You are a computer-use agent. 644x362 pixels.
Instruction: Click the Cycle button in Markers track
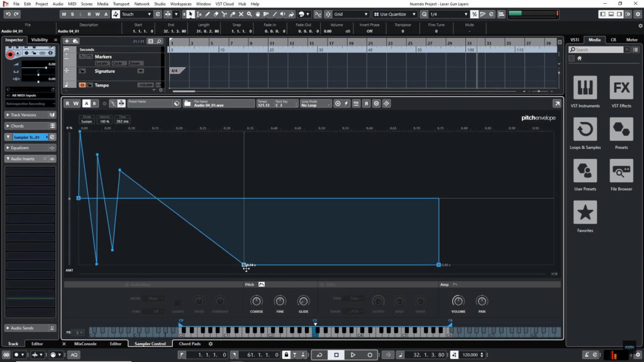pyautogui.click(x=118, y=63)
